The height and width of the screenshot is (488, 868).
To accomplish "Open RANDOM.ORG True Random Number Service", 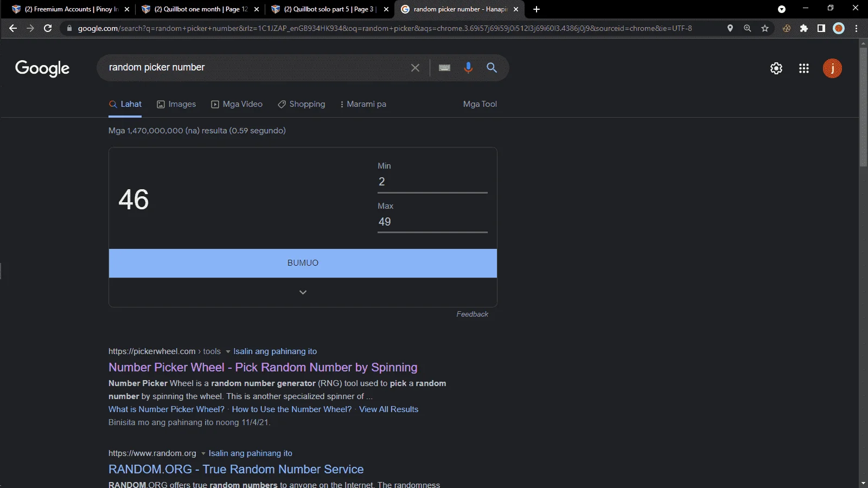I will pos(236,469).
